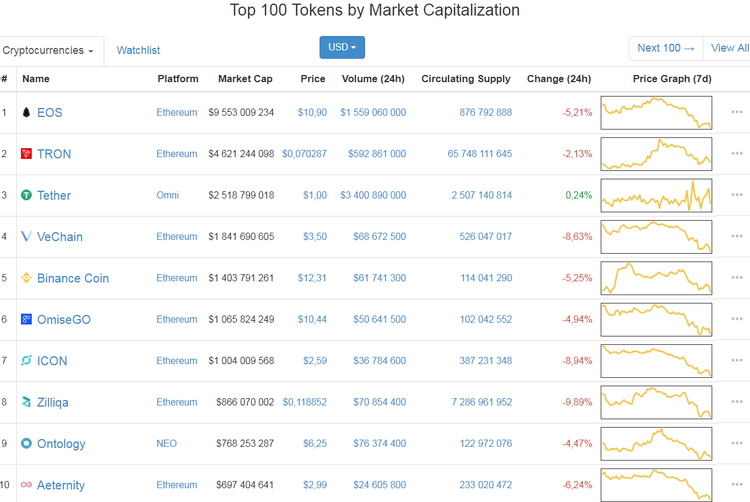Open the TRON 7d price graph
Image resolution: width=750 pixels, height=502 pixels.
pos(656,154)
